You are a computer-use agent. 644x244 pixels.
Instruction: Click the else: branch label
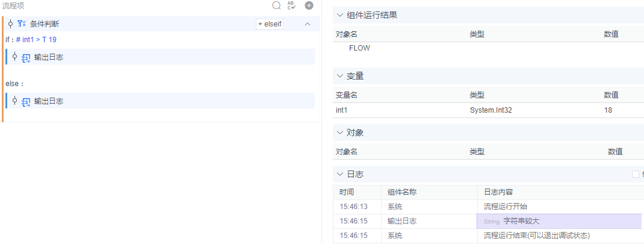pos(15,84)
